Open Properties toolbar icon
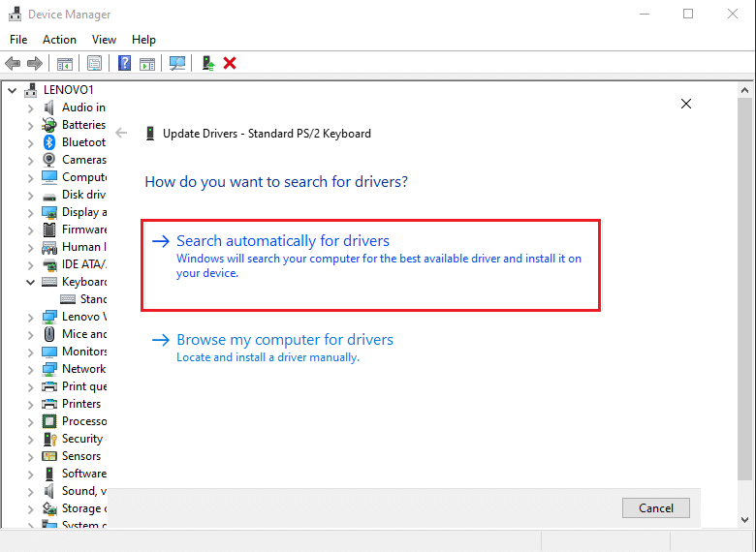This screenshot has height=552, width=756. point(95,63)
